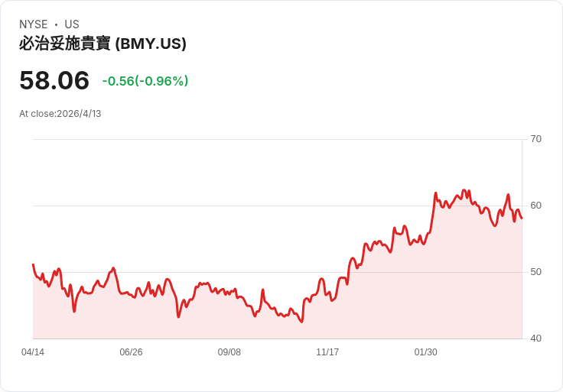Image resolution: width=563 pixels, height=392 pixels.
Task: Click the US market label
Action: [x=72, y=24]
